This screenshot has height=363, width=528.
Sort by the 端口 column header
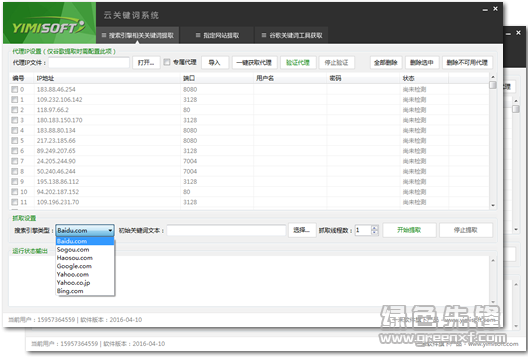(217, 78)
